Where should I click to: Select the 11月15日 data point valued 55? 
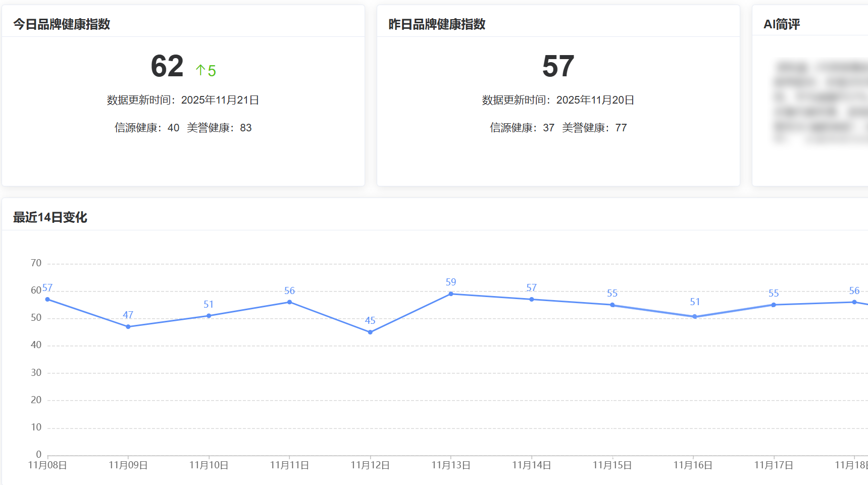pyautogui.click(x=612, y=305)
